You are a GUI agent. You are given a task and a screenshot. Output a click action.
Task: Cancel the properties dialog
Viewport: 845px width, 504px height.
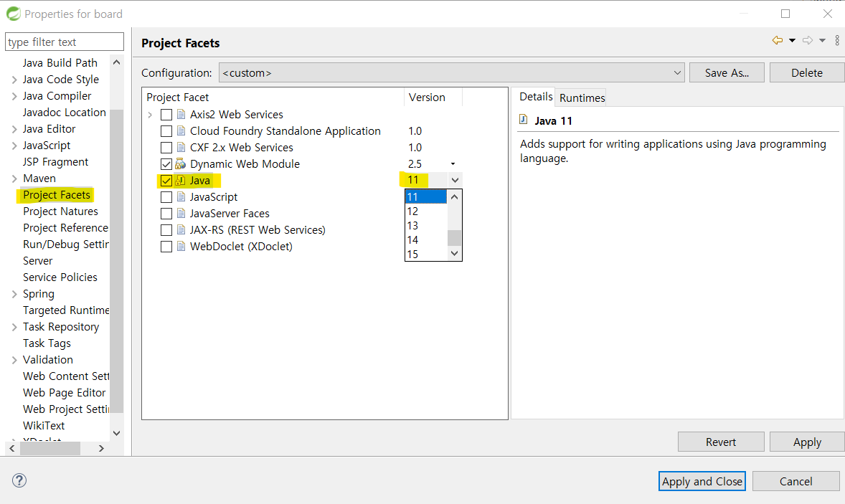(x=796, y=481)
